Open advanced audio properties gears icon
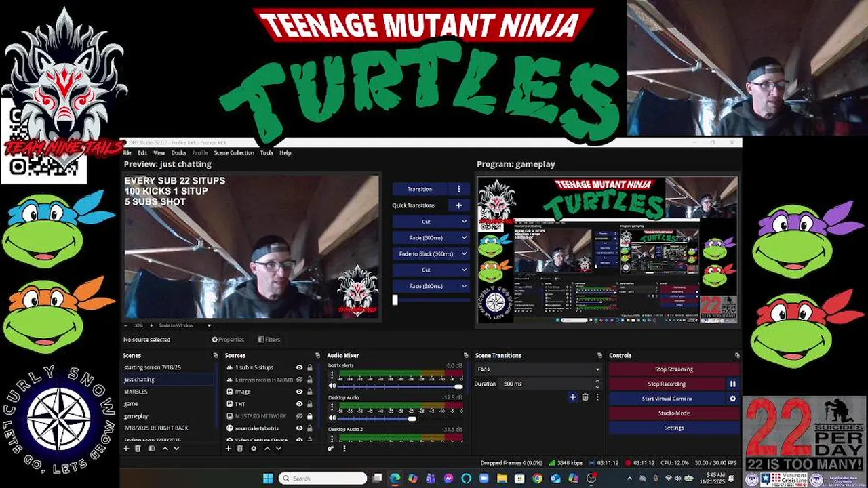 point(331,449)
